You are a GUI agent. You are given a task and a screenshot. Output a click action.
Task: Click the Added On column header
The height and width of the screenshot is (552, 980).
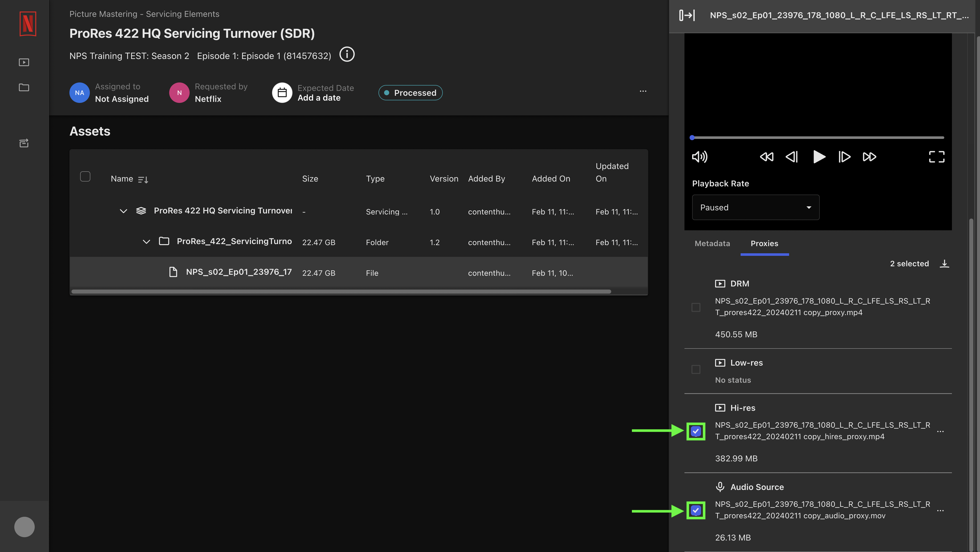pos(551,178)
